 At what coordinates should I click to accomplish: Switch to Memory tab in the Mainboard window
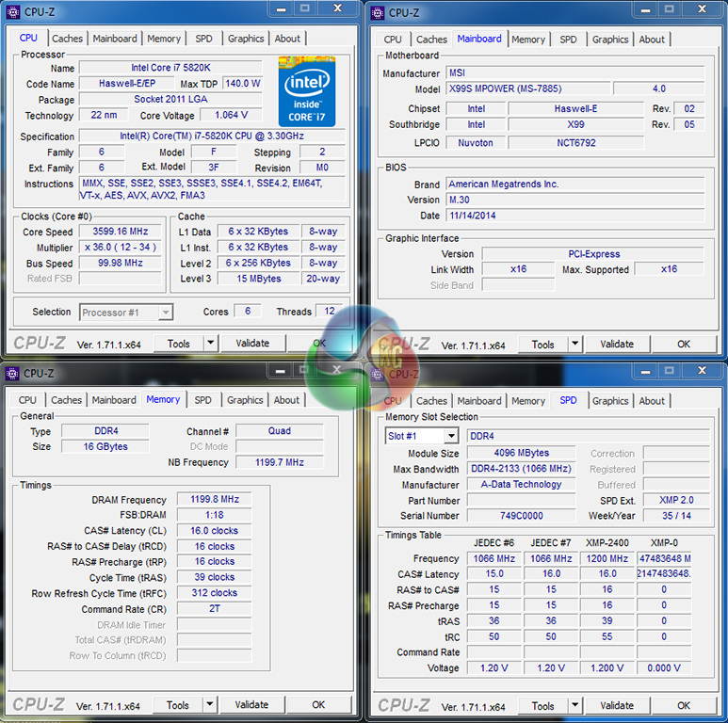(528, 40)
